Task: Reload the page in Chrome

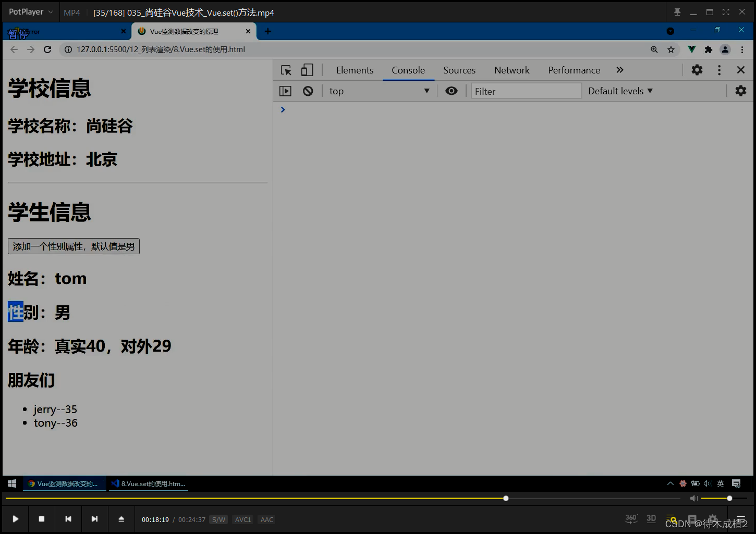Action: [47, 49]
